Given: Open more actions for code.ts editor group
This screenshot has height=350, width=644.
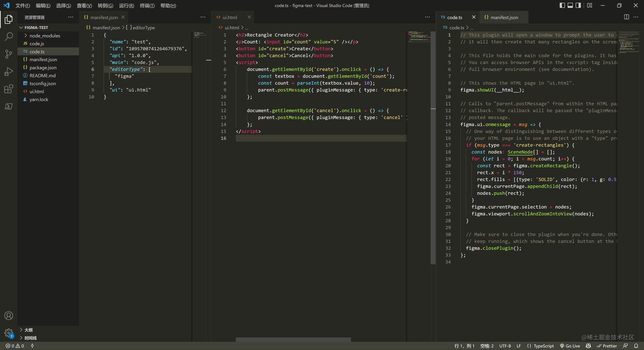Looking at the screenshot, I should pos(636,17).
